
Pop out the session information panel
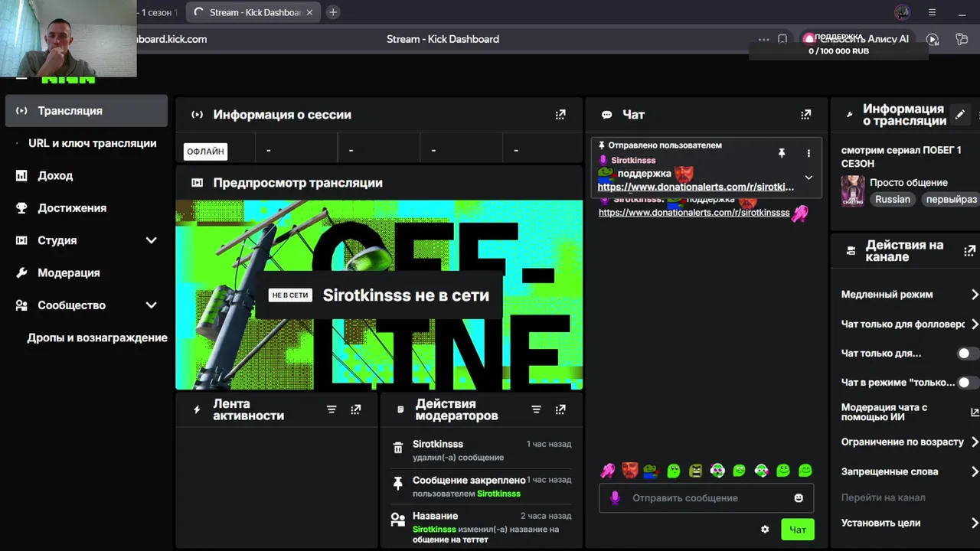560,115
